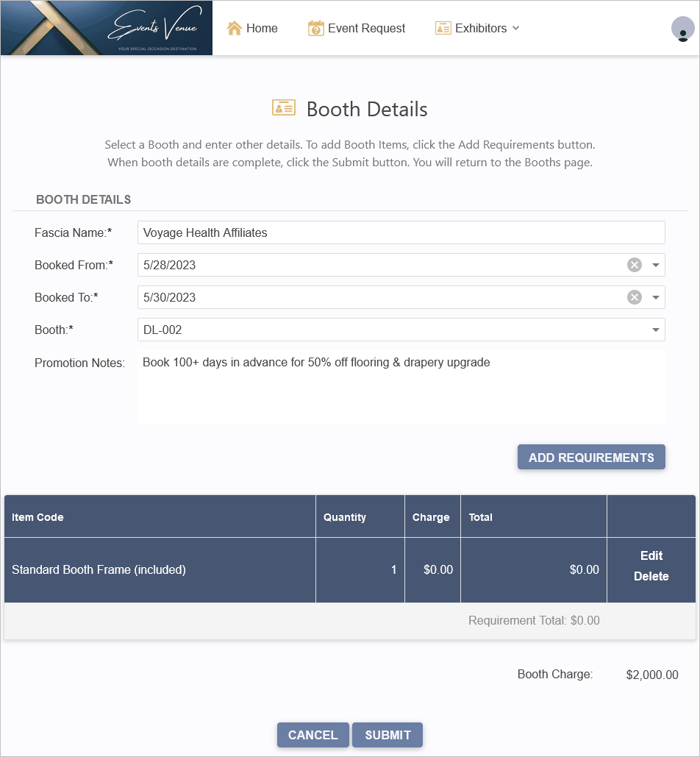Go to the Home menu item

[x=252, y=28]
